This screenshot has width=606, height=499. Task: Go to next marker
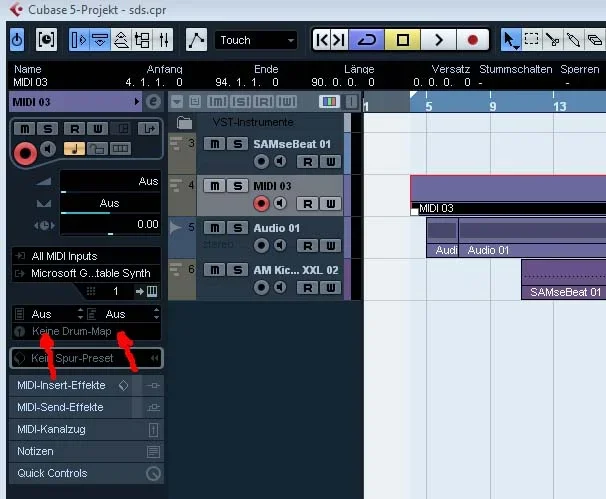tap(339, 39)
